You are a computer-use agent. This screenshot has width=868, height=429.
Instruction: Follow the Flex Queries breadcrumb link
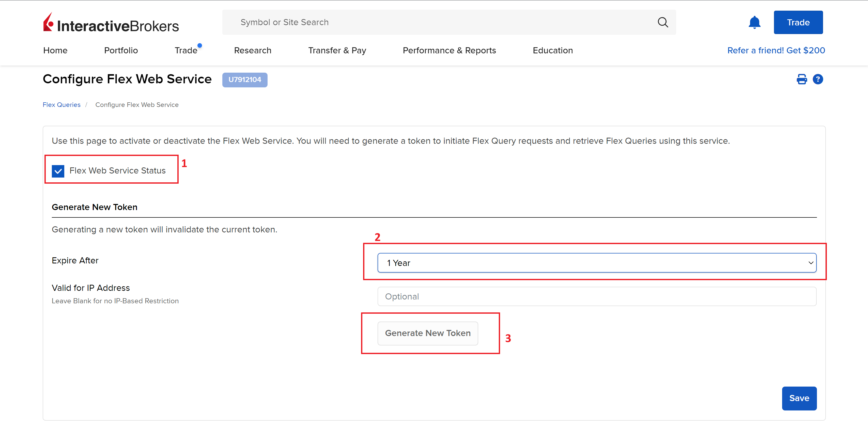pos(62,105)
